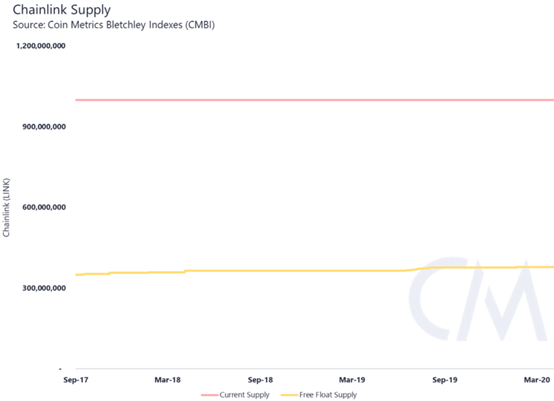Click the 300,000,000 y-axis label
The width and height of the screenshot is (554, 401).
click(44, 288)
